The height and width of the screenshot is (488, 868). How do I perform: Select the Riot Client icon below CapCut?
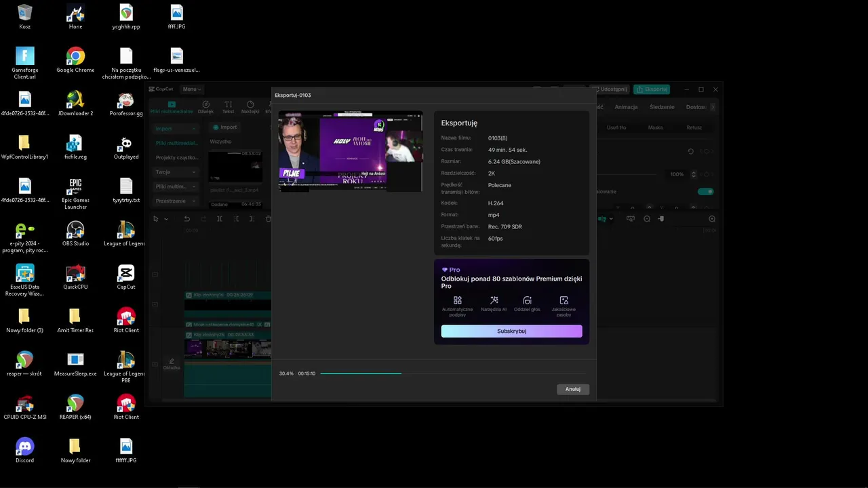click(126, 321)
